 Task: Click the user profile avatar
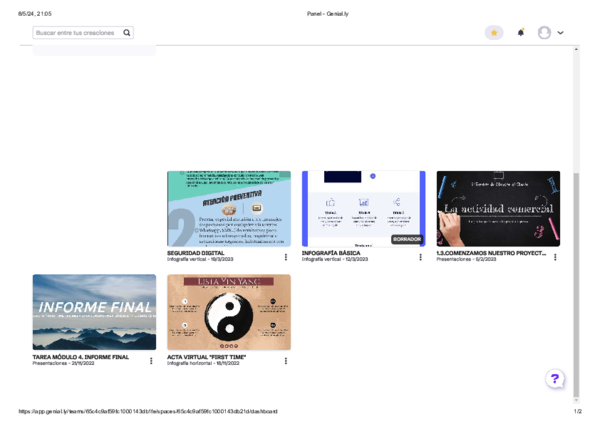544,33
